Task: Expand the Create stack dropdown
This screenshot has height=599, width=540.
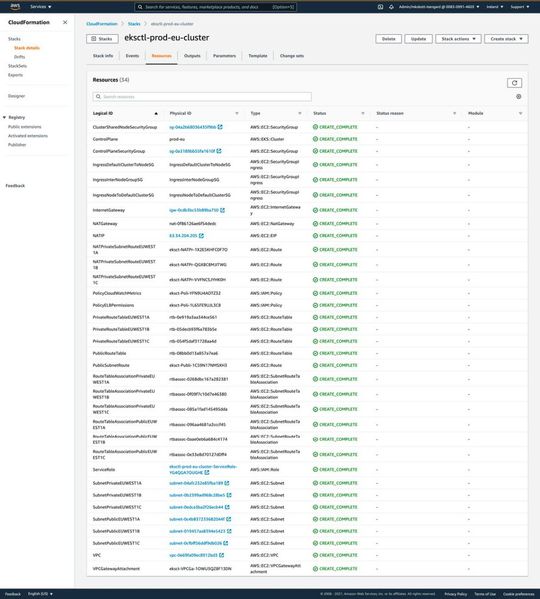Action: [x=506, y=39]
